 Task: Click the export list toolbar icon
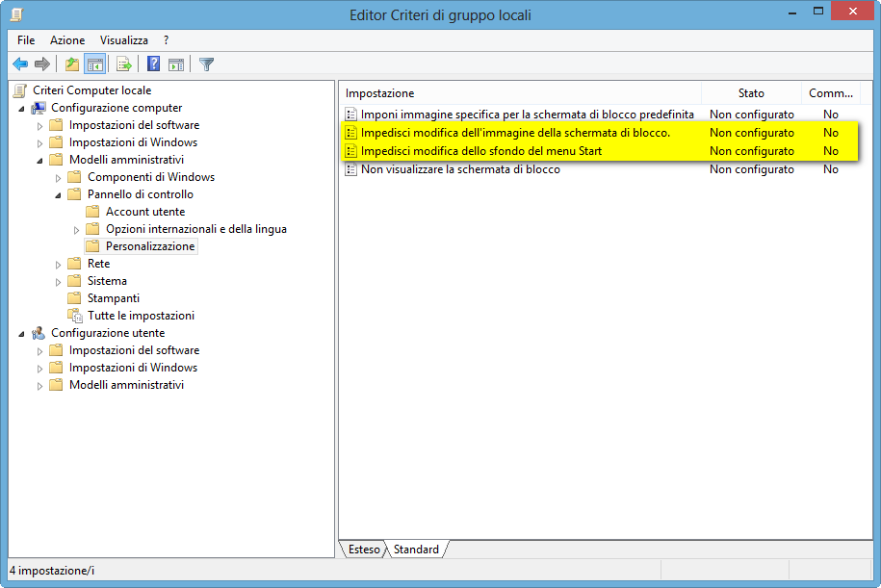coord(123,64)
